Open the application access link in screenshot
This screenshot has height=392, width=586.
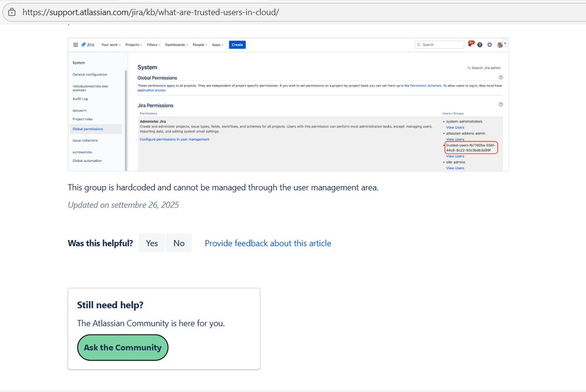point(151,90)
